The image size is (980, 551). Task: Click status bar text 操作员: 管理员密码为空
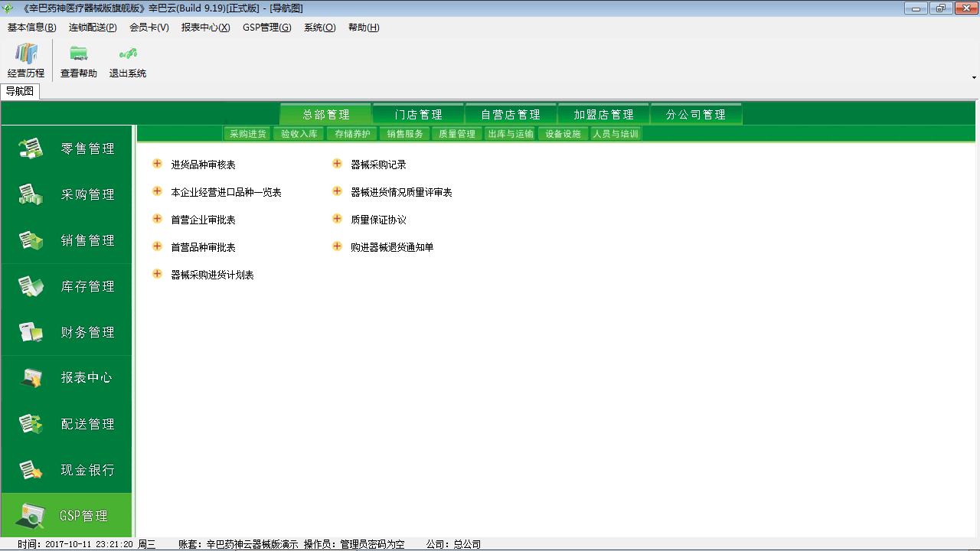pyautogui.click(x=354, y=544)
